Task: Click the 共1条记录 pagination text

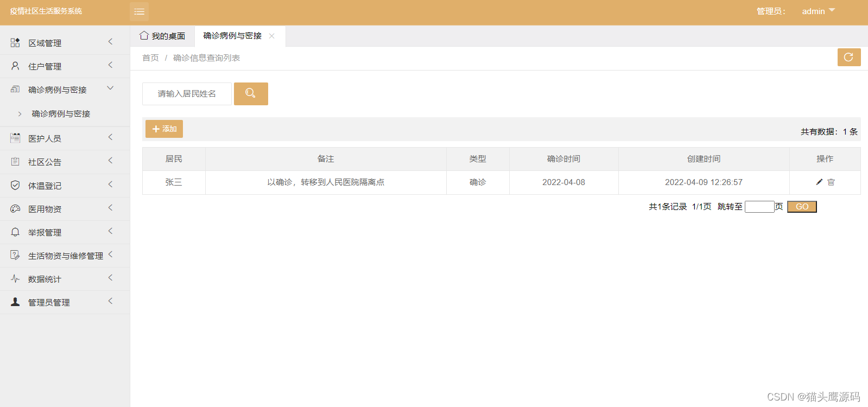Action: 668,207
